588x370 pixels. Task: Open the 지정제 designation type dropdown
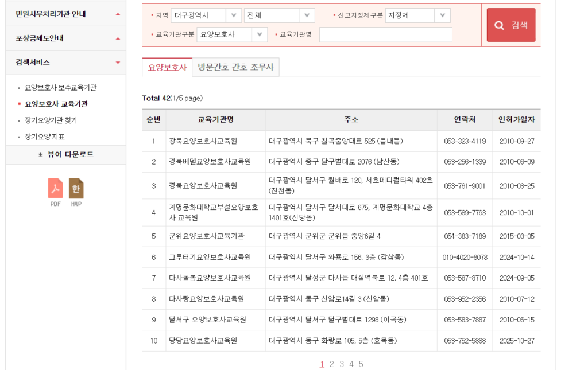417,15
